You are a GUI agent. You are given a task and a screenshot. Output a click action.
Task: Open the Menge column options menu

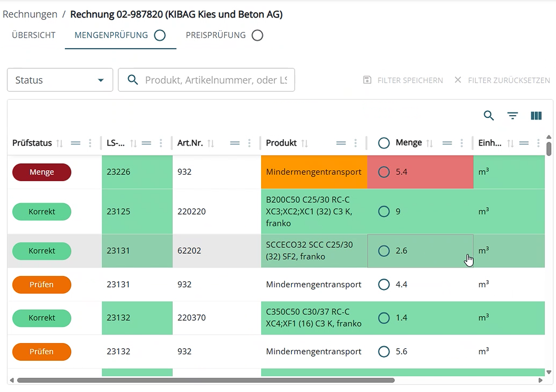[461, 143]
